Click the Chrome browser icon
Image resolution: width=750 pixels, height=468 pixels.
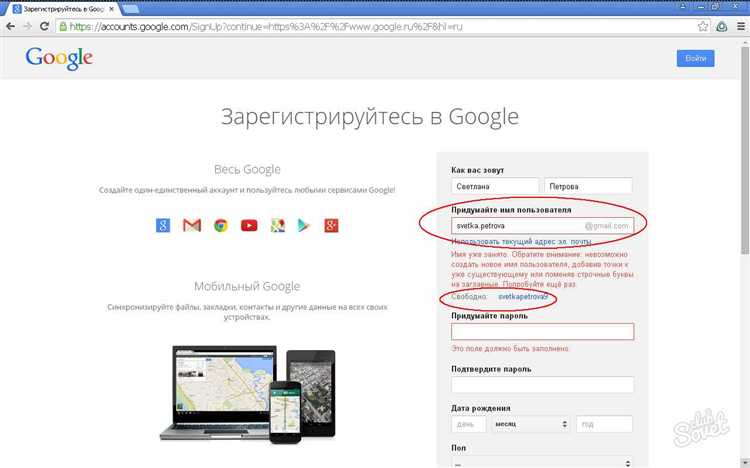click(x=221, y=225)
